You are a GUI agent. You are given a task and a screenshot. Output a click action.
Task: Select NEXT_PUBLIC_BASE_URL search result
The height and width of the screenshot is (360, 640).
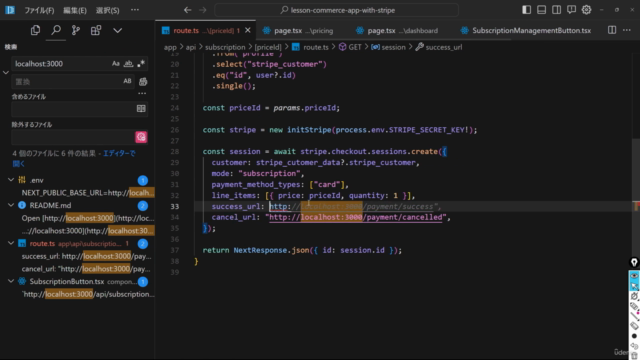88,193
